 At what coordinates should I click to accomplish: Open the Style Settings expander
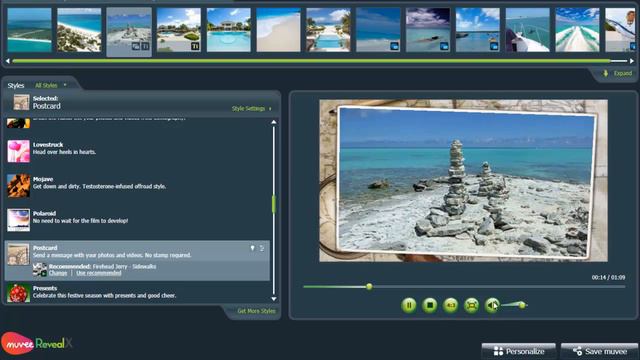[251, 109]
